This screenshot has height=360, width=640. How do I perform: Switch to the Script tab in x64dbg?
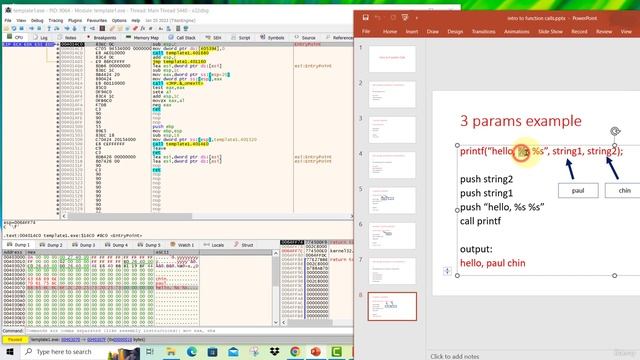tap(241, 38)
